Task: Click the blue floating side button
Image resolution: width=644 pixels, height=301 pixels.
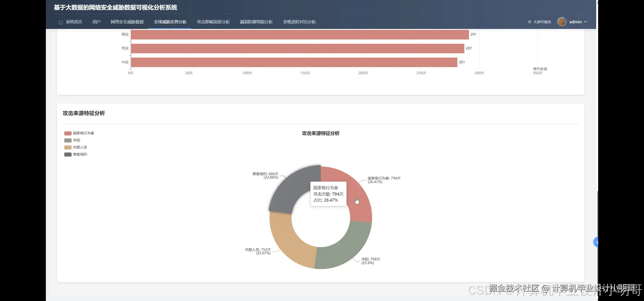Action: pos(595,242)
